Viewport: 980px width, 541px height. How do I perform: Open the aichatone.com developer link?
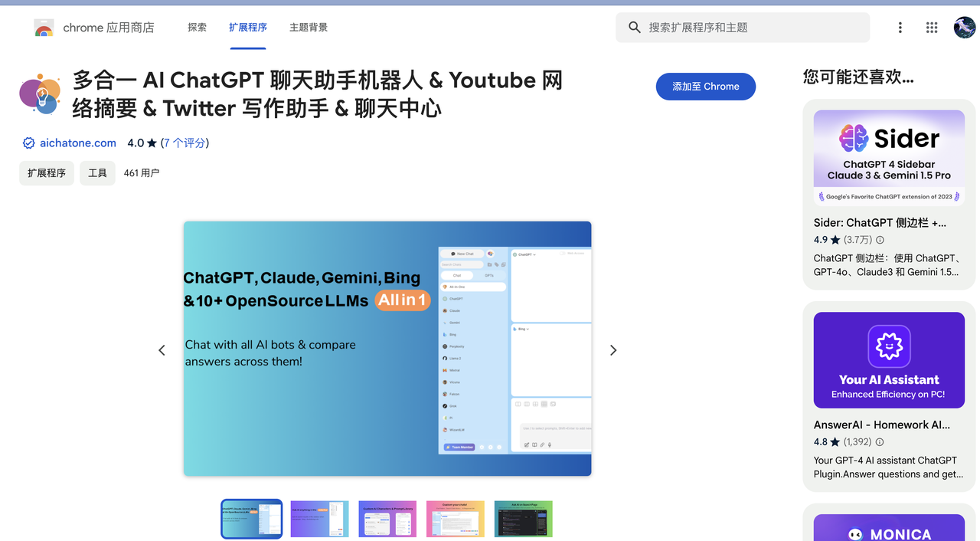(78, 143)
